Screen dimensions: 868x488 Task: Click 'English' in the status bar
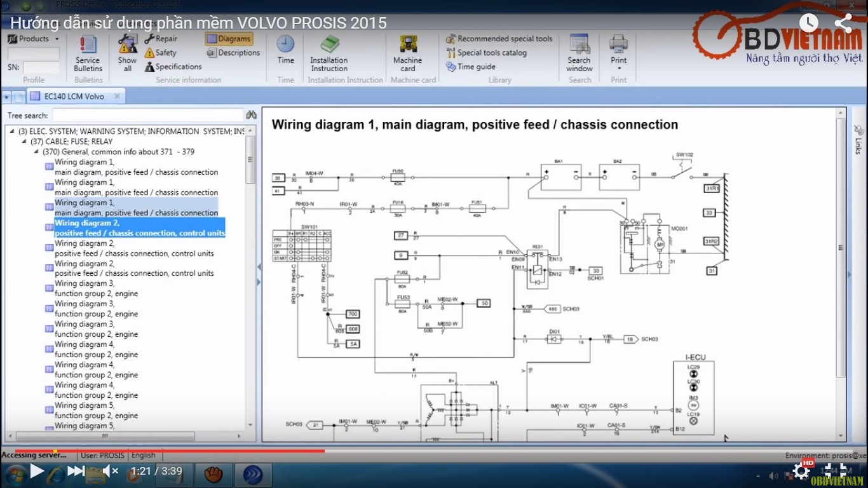click(x=143, y=455)
